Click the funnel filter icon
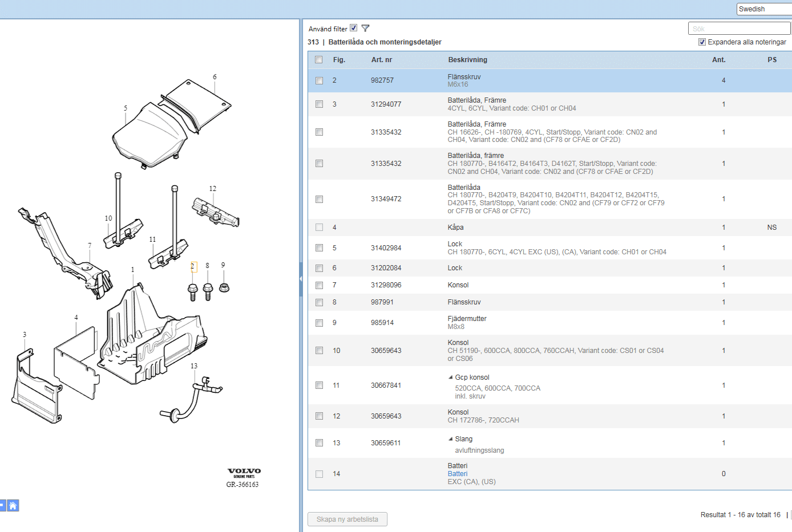The height and width of the screenshot is (532, 792). [x=366, y=28]
